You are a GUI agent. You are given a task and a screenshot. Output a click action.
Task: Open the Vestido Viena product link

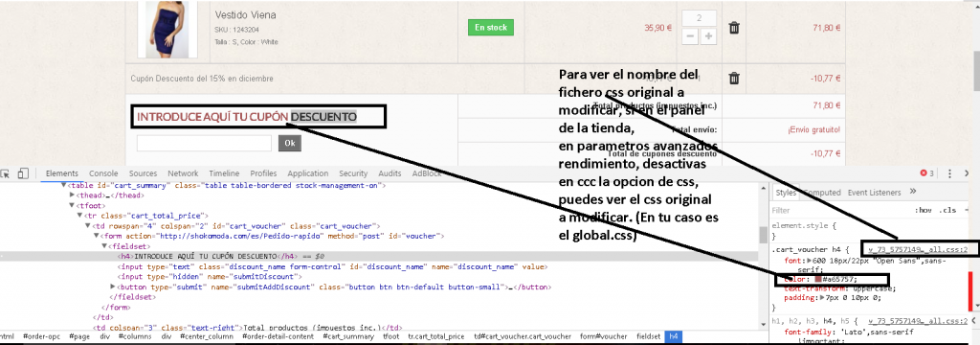245,15
